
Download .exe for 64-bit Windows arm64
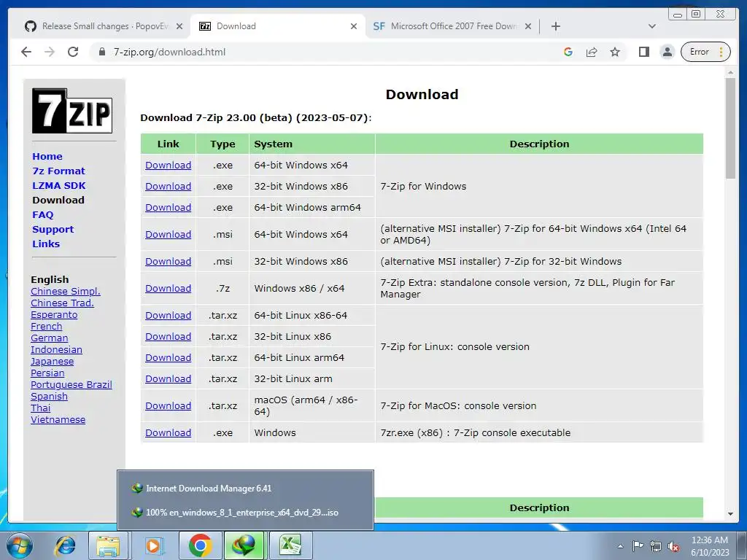click(x=169, y=208)
